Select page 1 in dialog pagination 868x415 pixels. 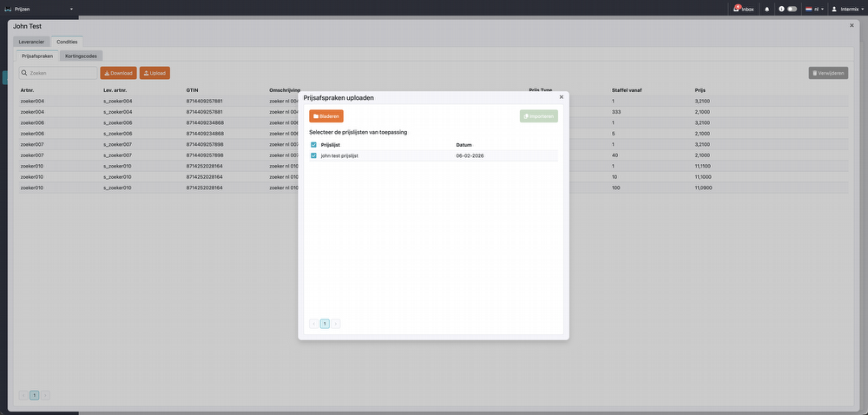click(x=325, y=324)
